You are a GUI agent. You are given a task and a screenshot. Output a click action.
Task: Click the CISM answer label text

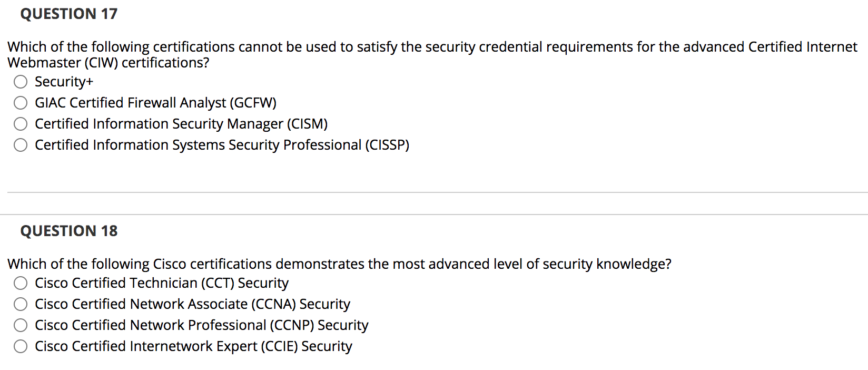click(181, 124)
